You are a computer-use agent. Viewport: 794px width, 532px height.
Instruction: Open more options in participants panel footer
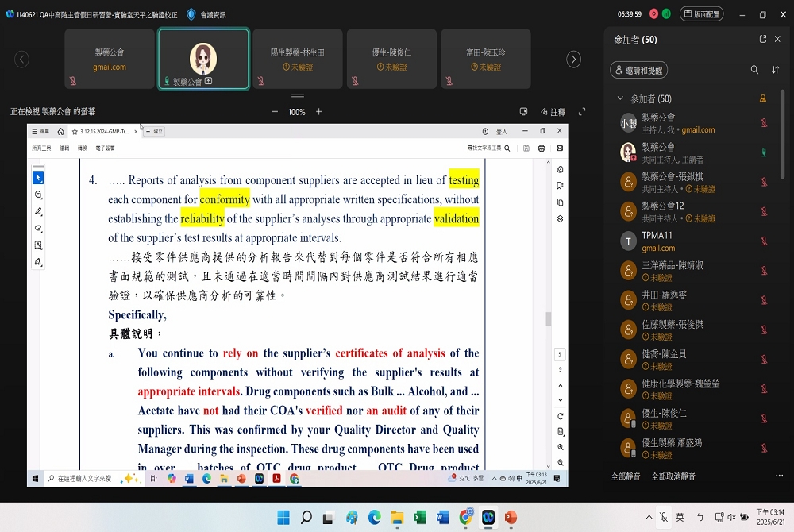(779, 476)
